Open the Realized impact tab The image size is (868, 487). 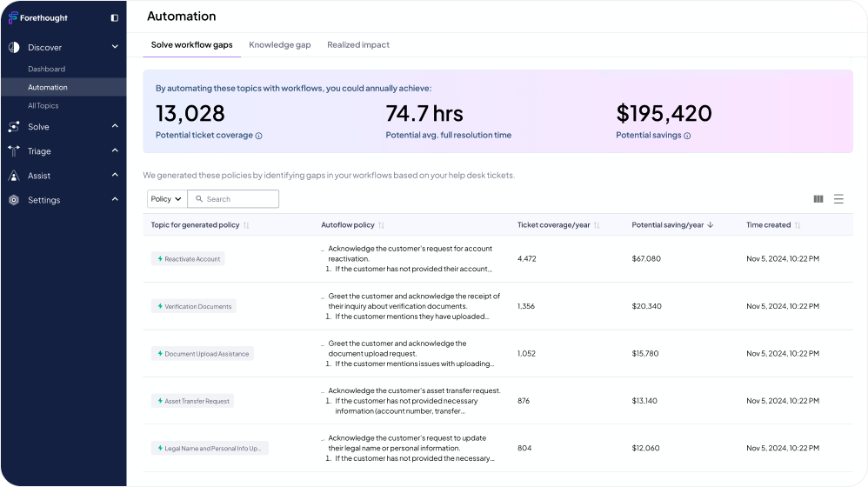(x=358, y=45)
